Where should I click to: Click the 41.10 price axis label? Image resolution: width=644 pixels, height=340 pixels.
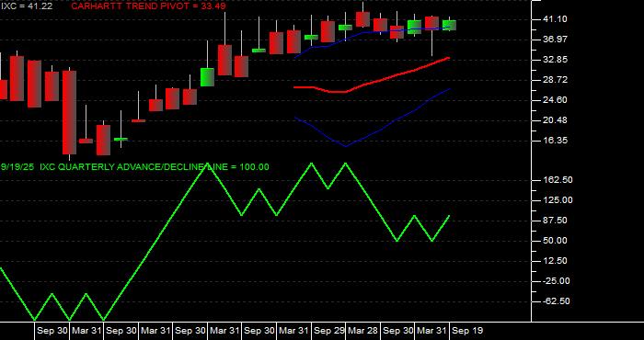(x=545, y=19)
